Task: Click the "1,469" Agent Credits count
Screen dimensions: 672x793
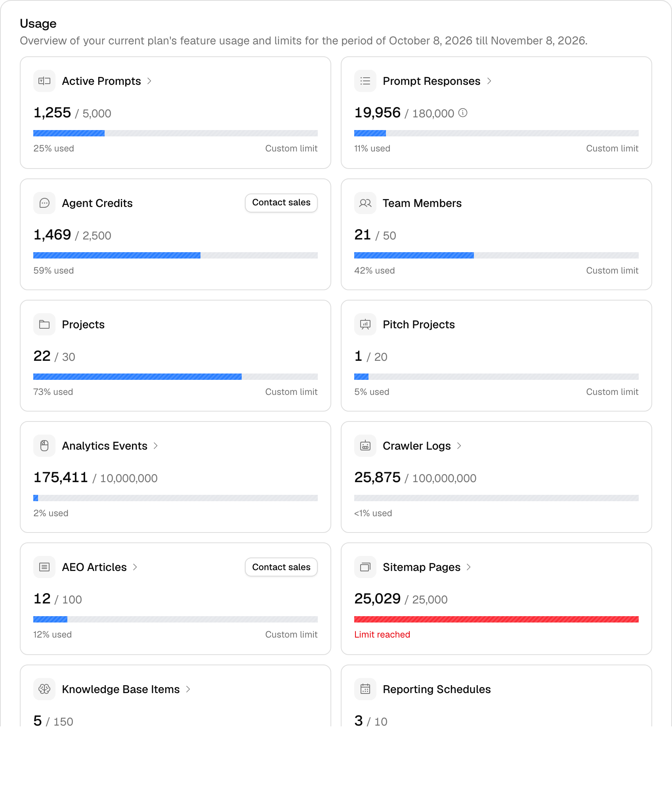Action: click(x=52, y=235)
